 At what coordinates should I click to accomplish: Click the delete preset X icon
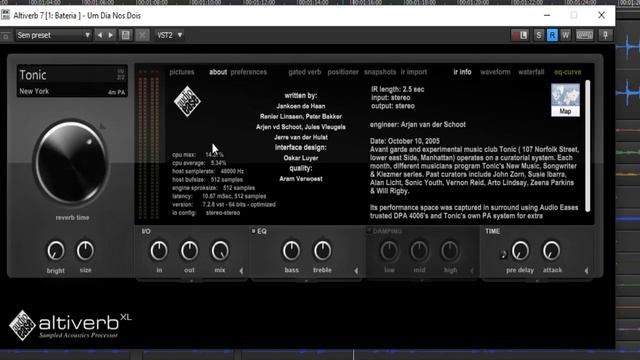click(x=142, y=36)
